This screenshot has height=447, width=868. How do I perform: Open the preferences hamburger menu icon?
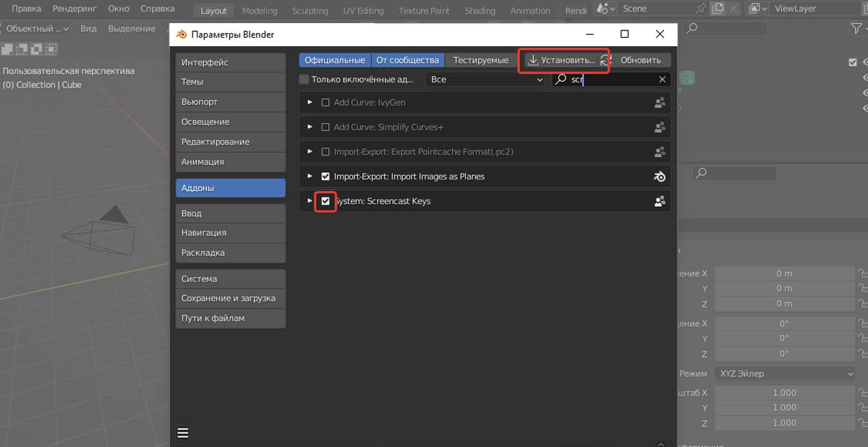(x=183, y=433)
